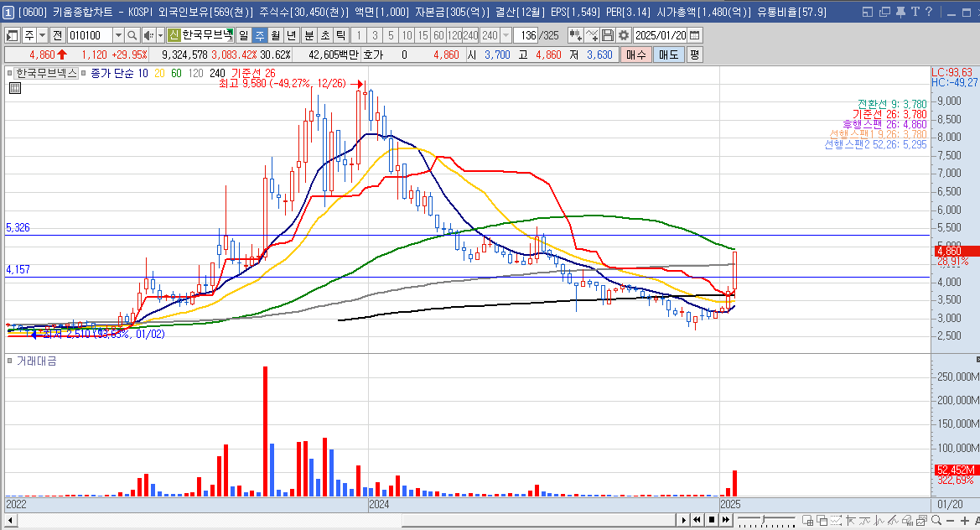Click the 매수 buy button

tap(635, 55)
